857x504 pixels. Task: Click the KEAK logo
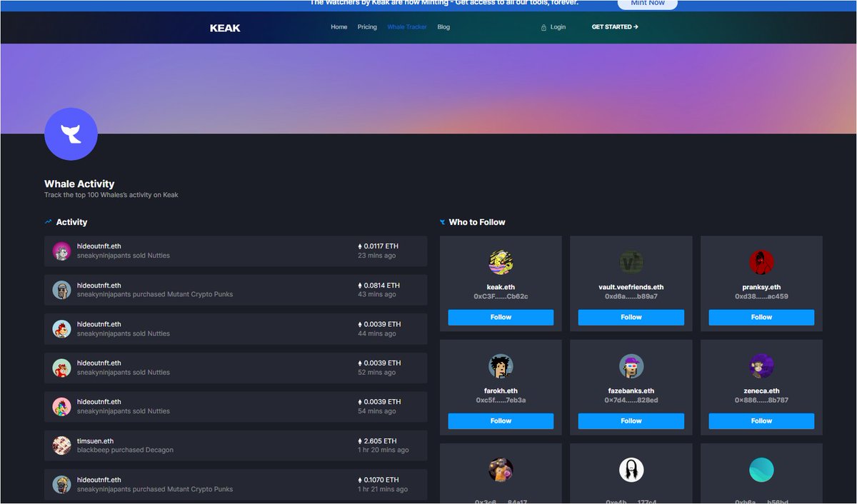pyautogui.click(x=225, y=28)
